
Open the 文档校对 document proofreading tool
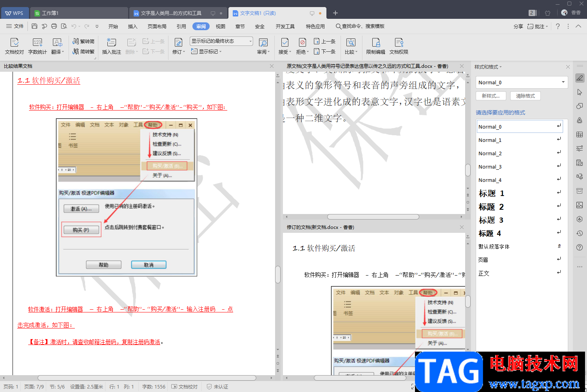click(14, 46)
